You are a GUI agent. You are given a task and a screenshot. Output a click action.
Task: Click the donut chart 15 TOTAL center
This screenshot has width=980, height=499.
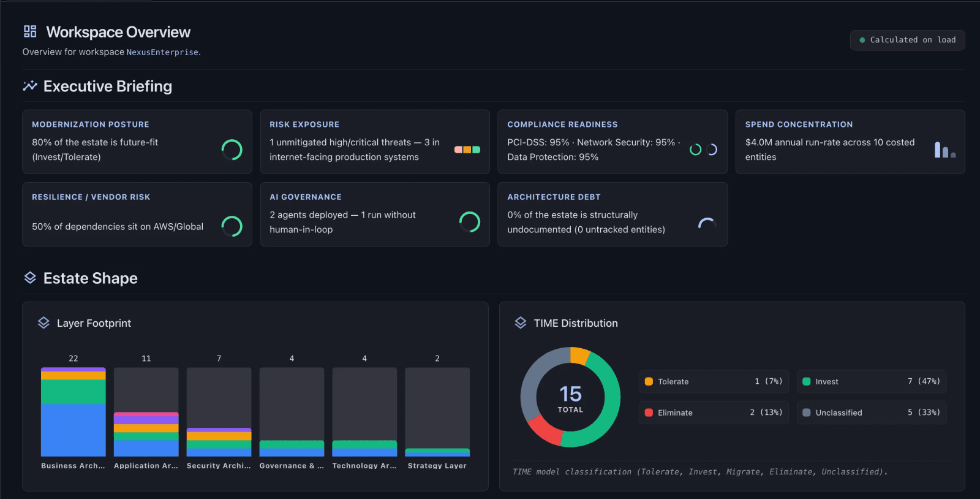[570, 398]
